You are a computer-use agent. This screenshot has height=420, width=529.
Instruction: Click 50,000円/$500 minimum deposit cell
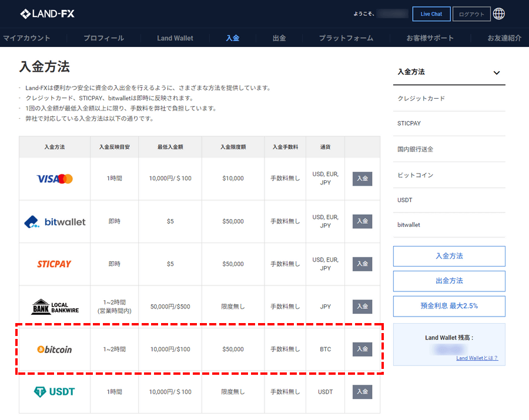tap(170, 307)
